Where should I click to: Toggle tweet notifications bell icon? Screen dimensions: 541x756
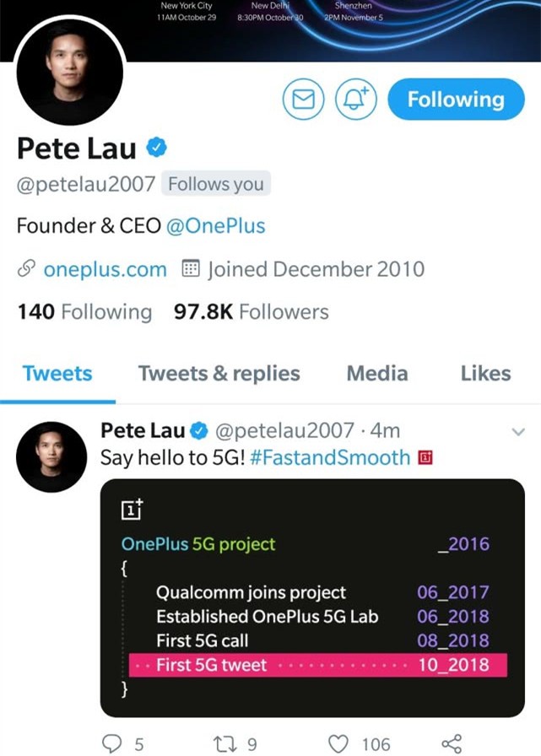click(x=356, y=100)
